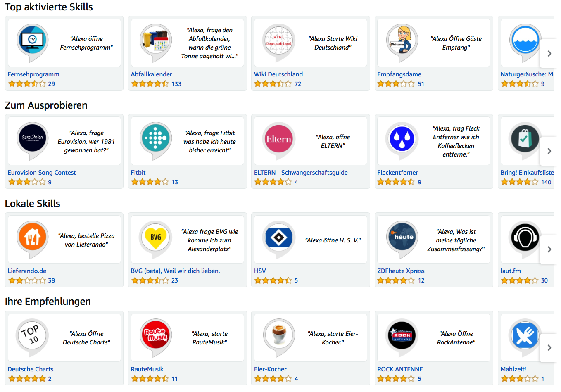Viewport: 561px width, 392px height.
Task: Click the pink Eltern skill icon
Action: click(278, 139)
